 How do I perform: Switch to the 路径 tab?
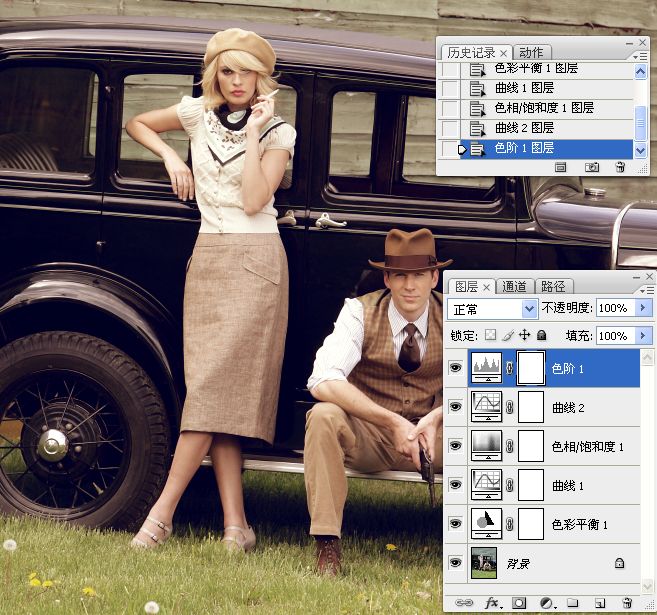(553, 287)
